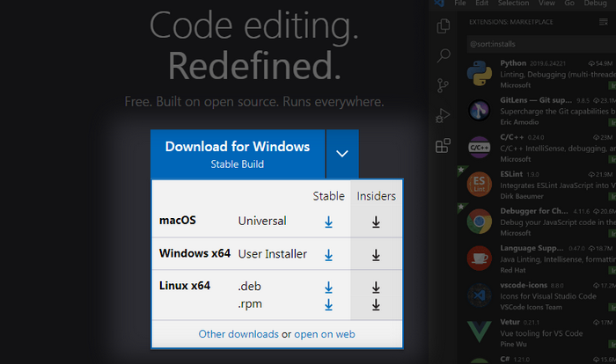Click the Python extension logo icon
Viewport: 616px width, 364px height.
tap(480, 74)
